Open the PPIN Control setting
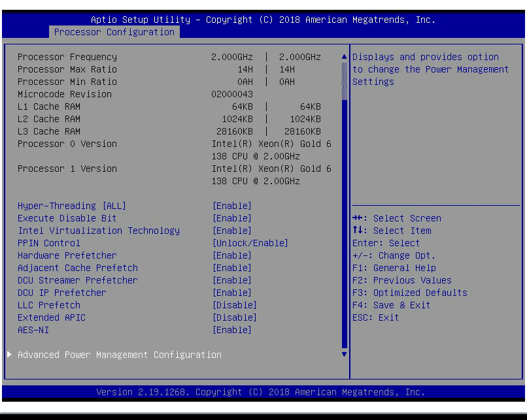The height and width of the screenshot is (420, 527). [x=48, y=242]
